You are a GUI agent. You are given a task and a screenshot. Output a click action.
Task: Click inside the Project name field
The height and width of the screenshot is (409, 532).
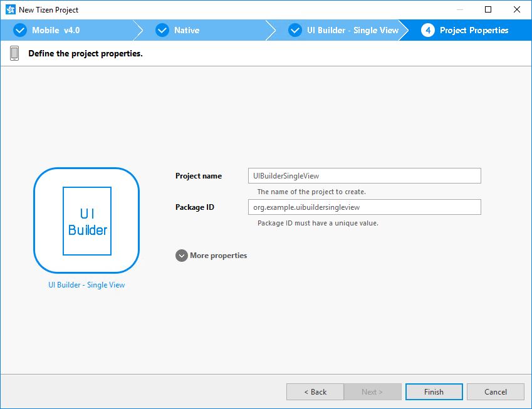(364, 175)
